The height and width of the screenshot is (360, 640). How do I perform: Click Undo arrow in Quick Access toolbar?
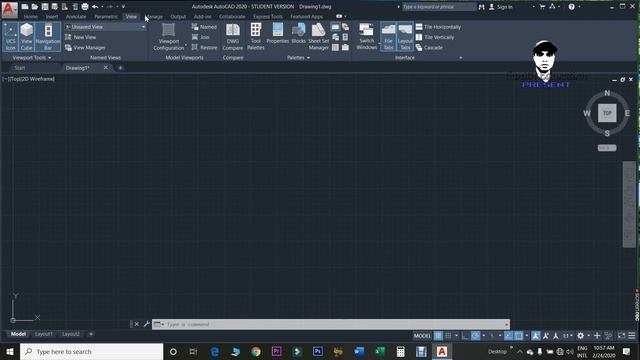tap(95, 7)
